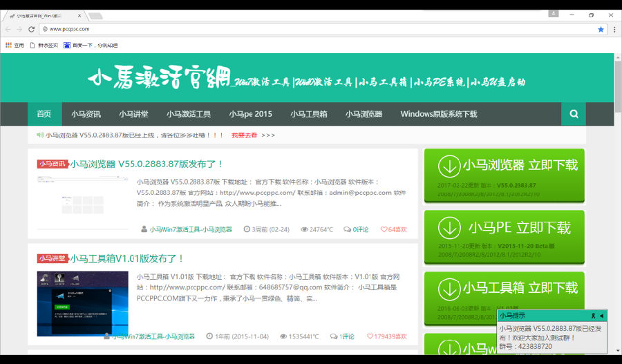
Task: Open 小马pe 2015 nav item
Action: click(250, 114)
